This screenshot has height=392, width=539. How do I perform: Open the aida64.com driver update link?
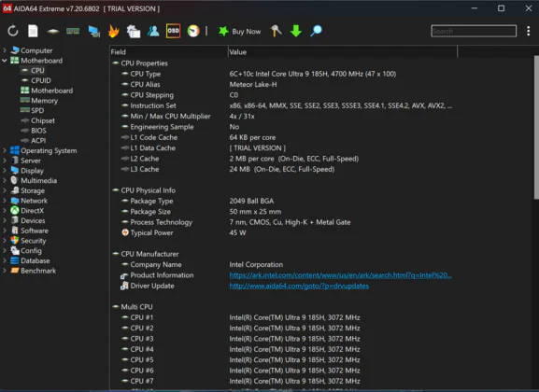point(299,286)
